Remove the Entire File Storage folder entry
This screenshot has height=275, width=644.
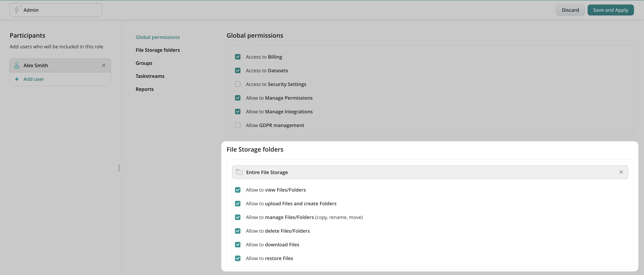tap(621, 172)
